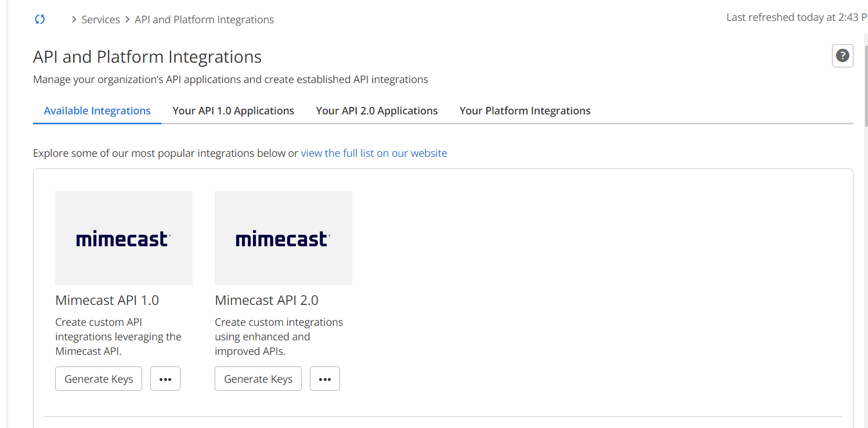
Task: Generate Keys for Mimecast API 2.0
Action: (x=258, y=379)
